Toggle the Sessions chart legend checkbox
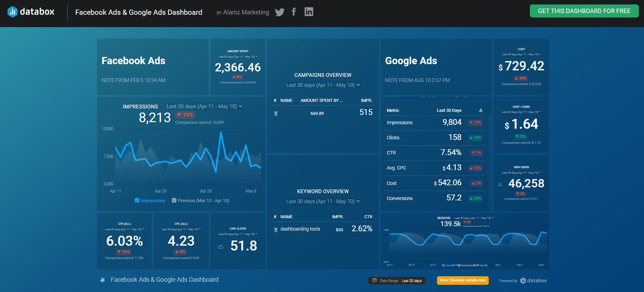Screen dimensions: 644x292 (443, 265)
